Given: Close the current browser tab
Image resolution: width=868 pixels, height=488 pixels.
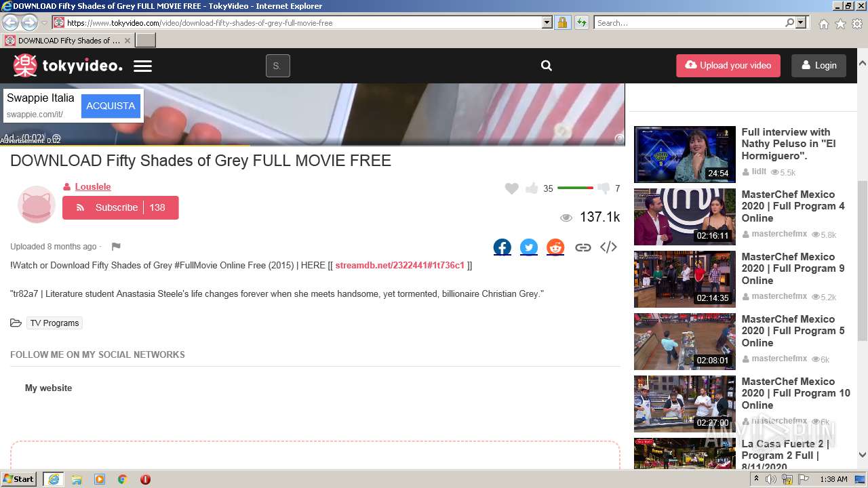Looking at the screenshot, I should tap(127, 41).
